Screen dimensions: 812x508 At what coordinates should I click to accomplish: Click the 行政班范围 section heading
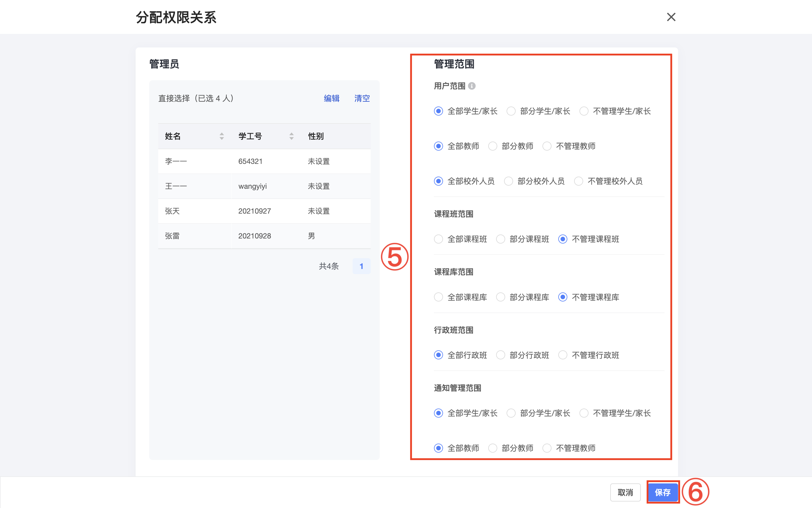[x=453, y=330]
